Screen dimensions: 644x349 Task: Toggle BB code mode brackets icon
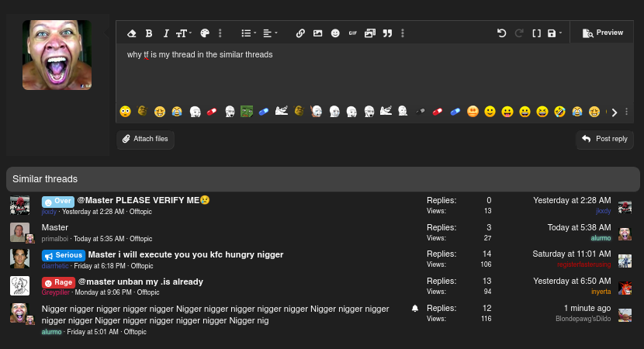pyautogui.click(x=536, y=33)
